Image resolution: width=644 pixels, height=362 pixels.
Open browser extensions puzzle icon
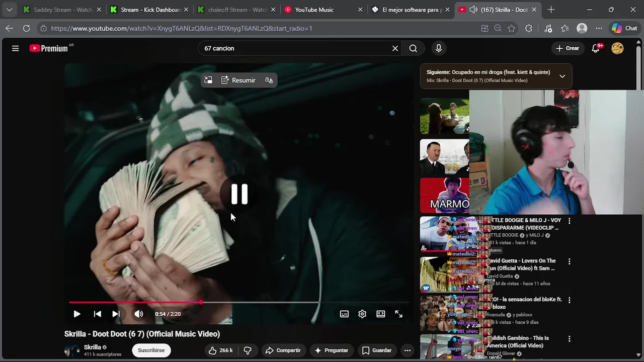pos(529,28)
